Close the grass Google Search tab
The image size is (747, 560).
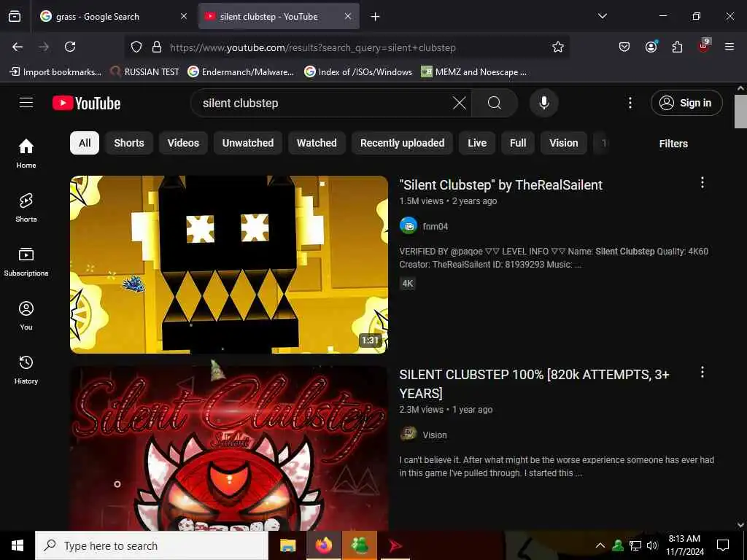click(184, 16)
